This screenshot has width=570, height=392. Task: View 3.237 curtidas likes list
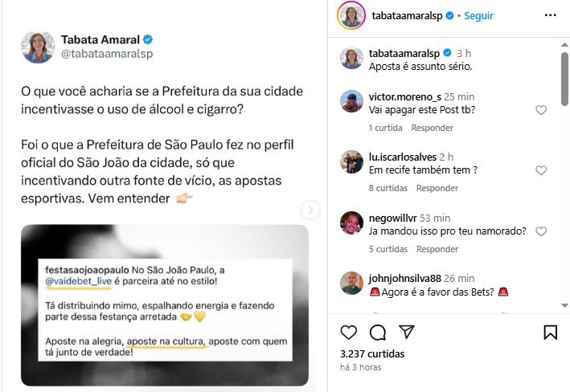click(x=372, y=354)
